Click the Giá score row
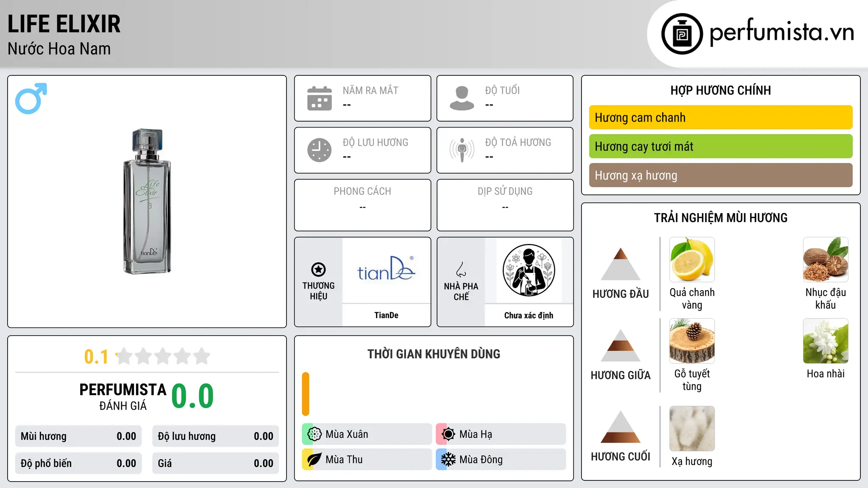Image resolution: width=868 pixels, height=488 pixels. point(215,463)
